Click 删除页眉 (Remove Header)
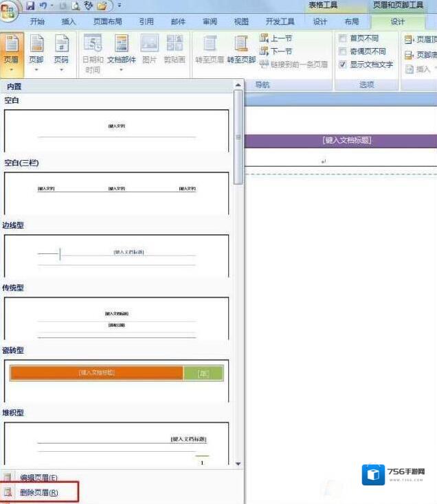Screen dimensions: 437x504 tap(38, 492)
